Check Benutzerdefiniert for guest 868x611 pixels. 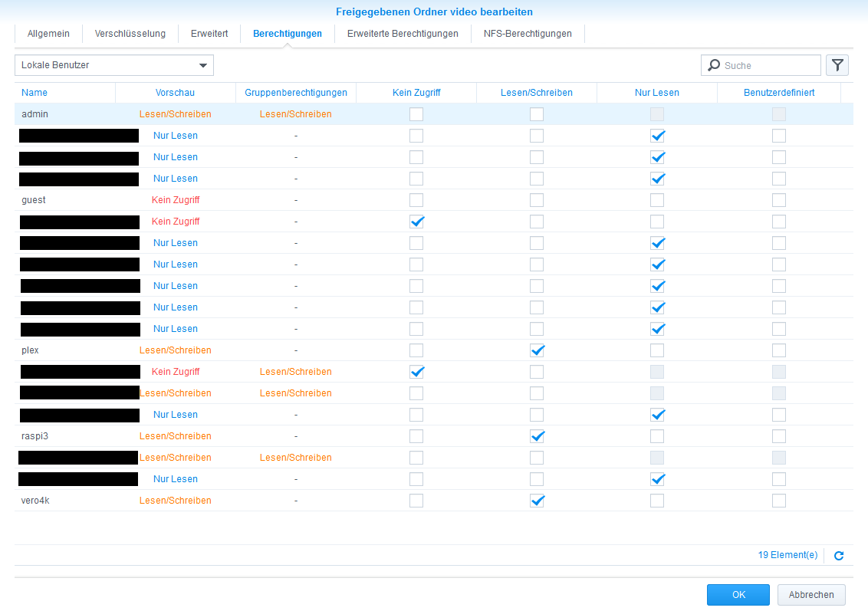(779, 200)
